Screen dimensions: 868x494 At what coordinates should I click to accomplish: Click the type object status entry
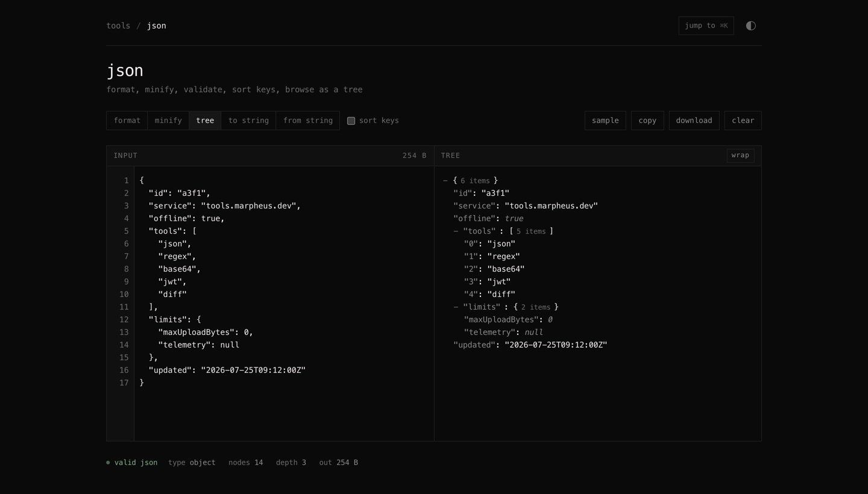coord(192,463)
